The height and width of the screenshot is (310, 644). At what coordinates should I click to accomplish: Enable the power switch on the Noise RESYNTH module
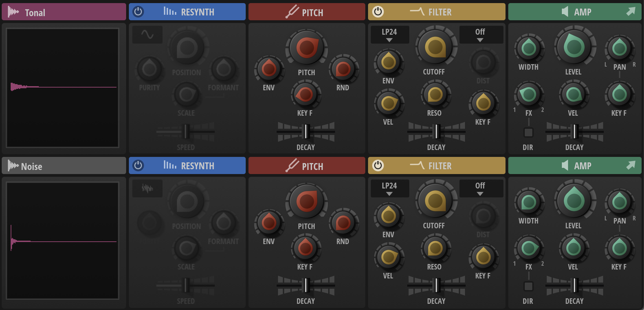(139, 165)
